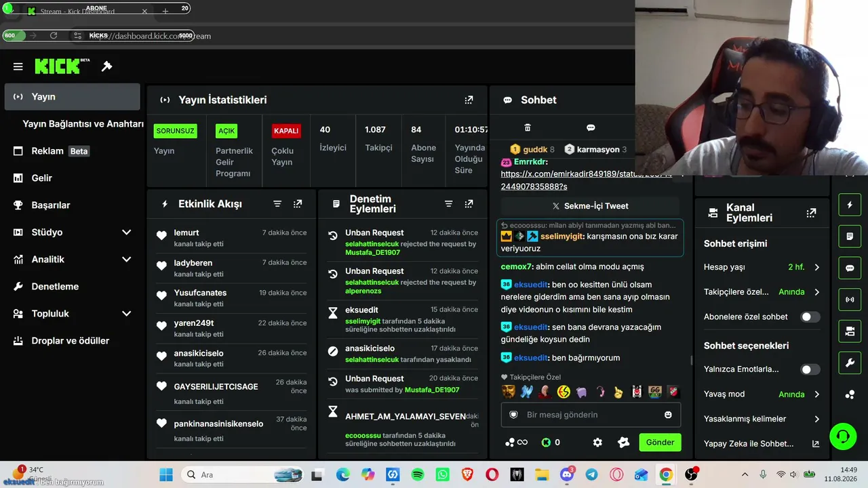Click the Windows Start button
Screen dimensions: 868x488
(x=166, y=475)
